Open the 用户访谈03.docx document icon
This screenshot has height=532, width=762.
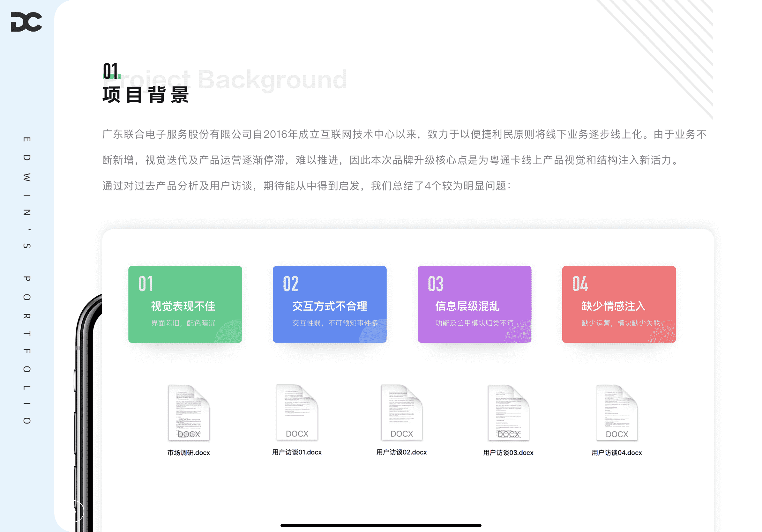coord(508,412)
